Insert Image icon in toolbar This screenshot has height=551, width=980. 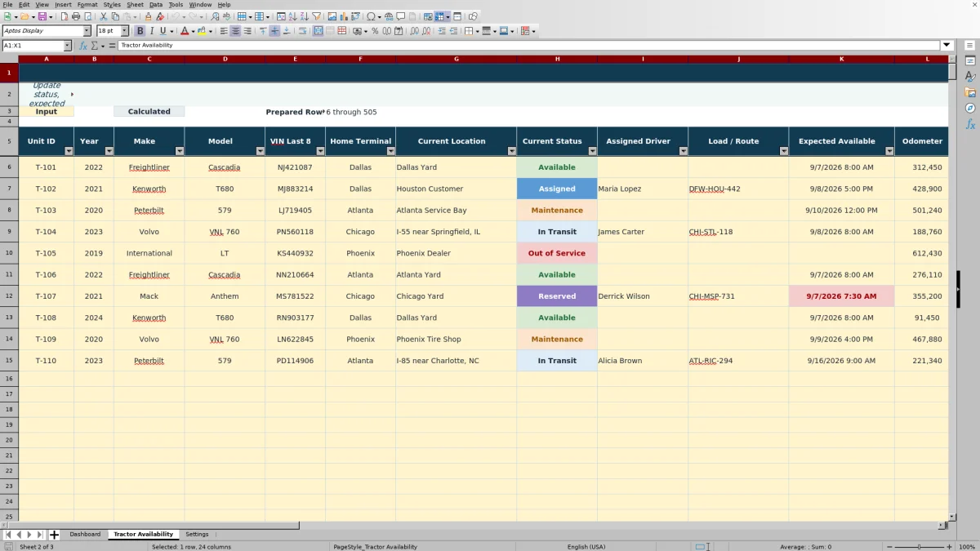coord(332,16)
